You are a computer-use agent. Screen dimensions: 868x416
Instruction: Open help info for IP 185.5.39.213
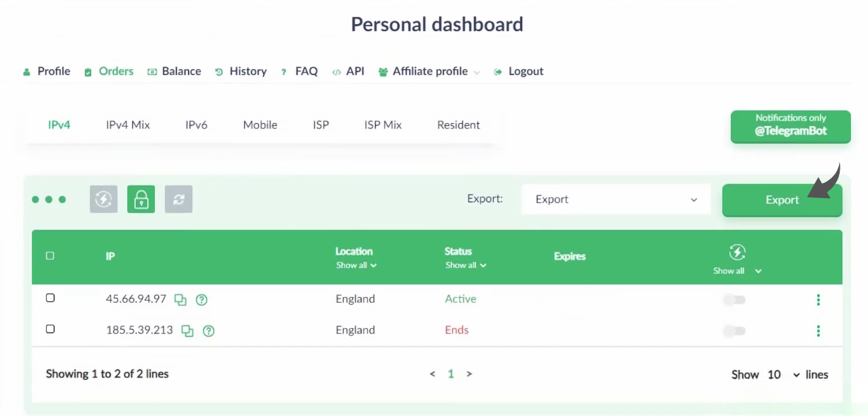[x=209, y=330]
